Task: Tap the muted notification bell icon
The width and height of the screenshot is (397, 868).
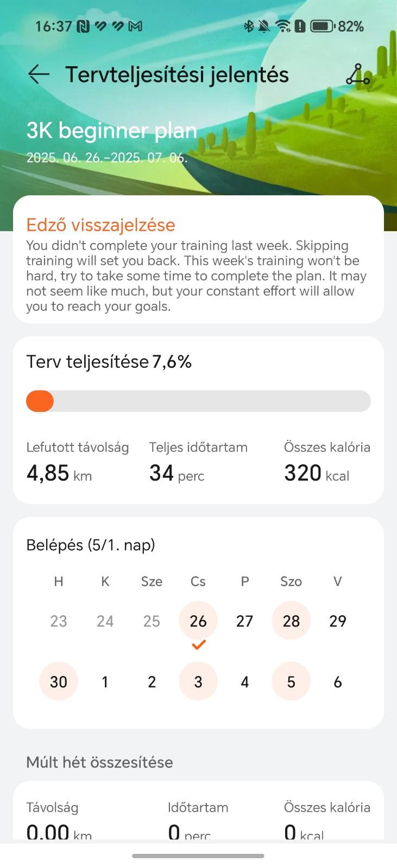Action: point(264,26)
